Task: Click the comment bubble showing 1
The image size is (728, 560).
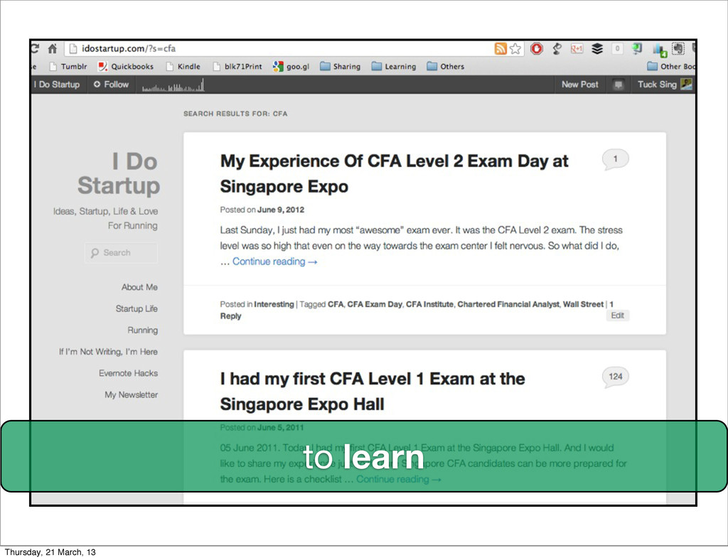Action: click(615, 160)
